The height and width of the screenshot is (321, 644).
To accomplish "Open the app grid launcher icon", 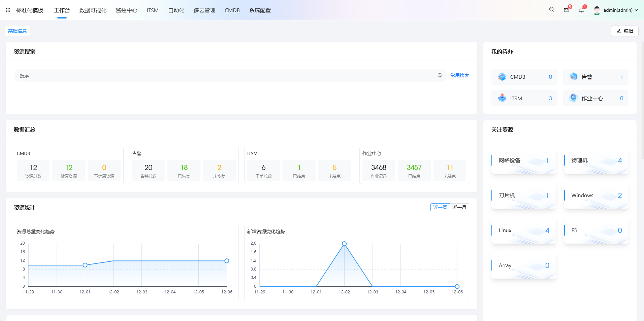I will [8, 10].
